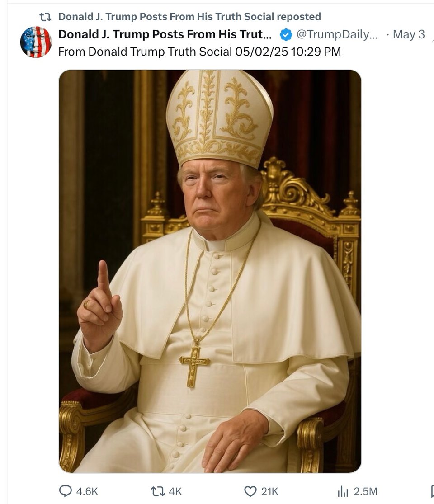
Task: Open the post via 'May 3' timestamp
Action: coord(409,34)
